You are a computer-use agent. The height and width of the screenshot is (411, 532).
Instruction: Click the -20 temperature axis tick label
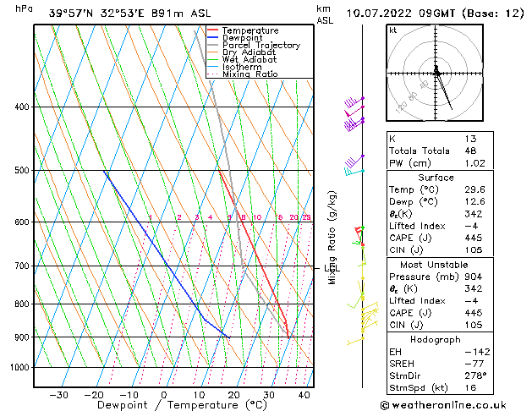pos(94,395)
